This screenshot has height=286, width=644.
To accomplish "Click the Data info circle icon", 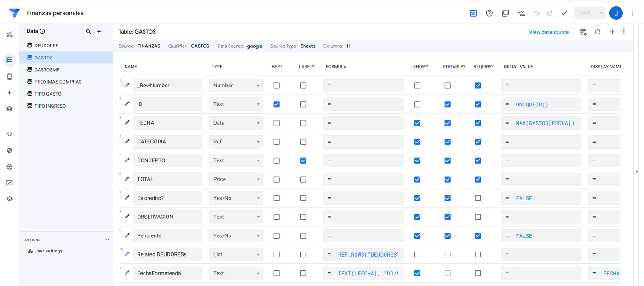I will click(x=42, y=31).
